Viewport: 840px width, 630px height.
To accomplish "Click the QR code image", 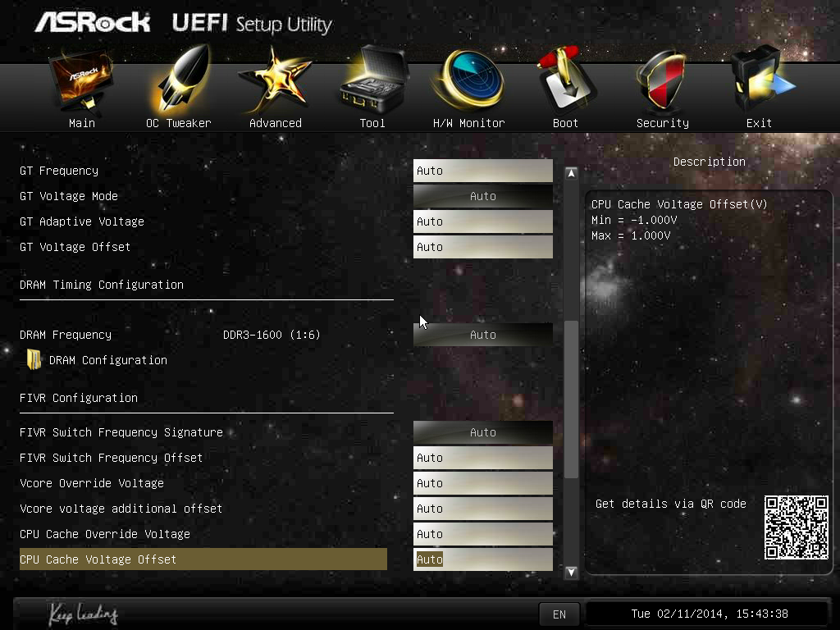I will (x=796, y=527).
